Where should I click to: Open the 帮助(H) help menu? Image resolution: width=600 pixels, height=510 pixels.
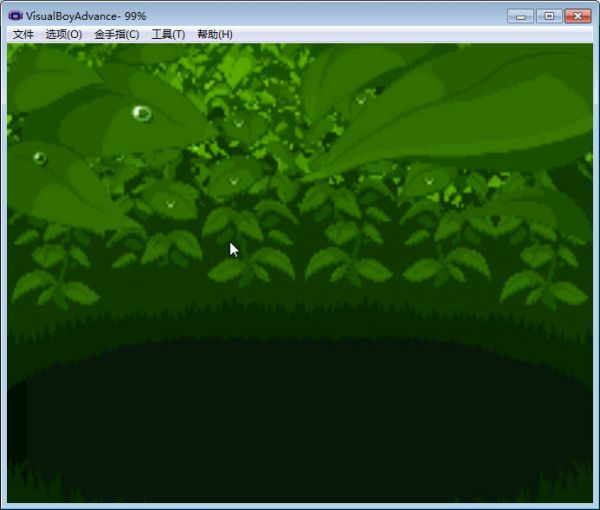(x=215, y=34)
